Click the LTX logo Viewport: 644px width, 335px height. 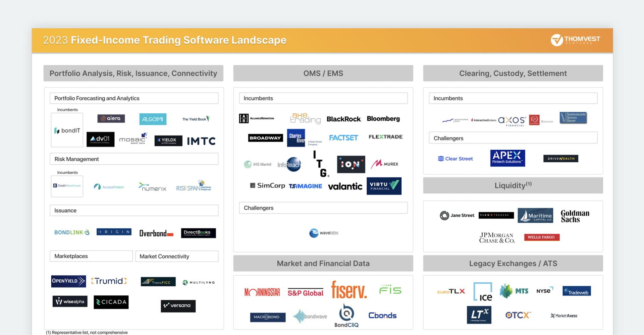pos(479,315)
